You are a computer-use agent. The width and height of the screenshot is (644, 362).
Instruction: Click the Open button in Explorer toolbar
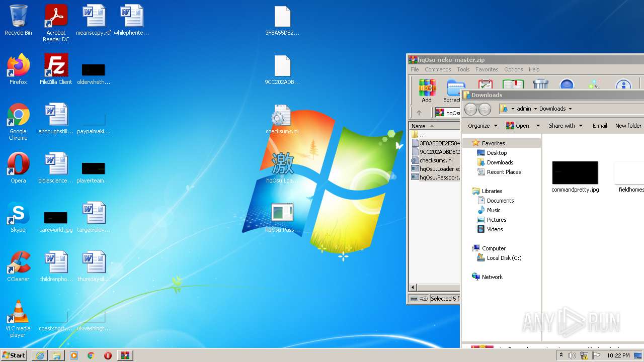tap(518, 126)
